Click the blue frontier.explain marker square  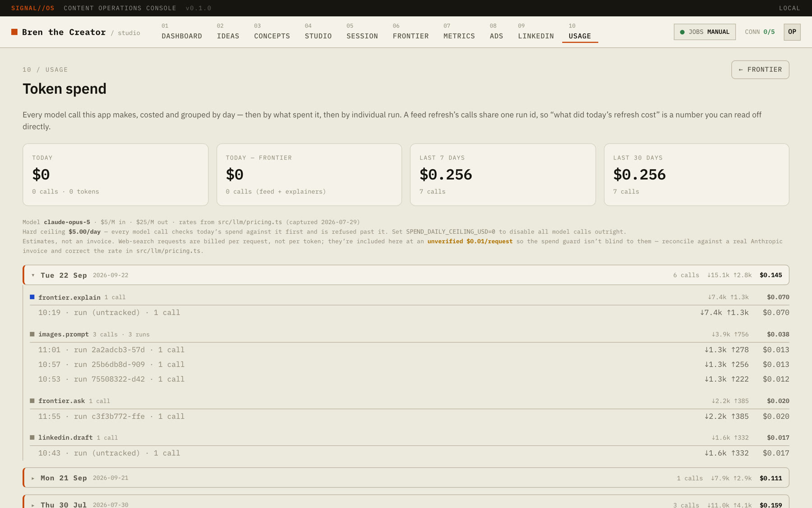[32, 297]
